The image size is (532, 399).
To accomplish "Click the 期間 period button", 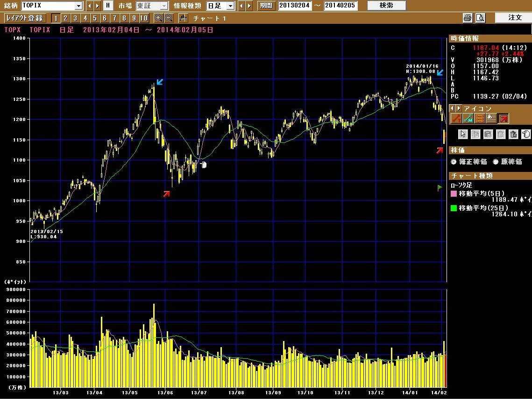I will click(266, 6).
